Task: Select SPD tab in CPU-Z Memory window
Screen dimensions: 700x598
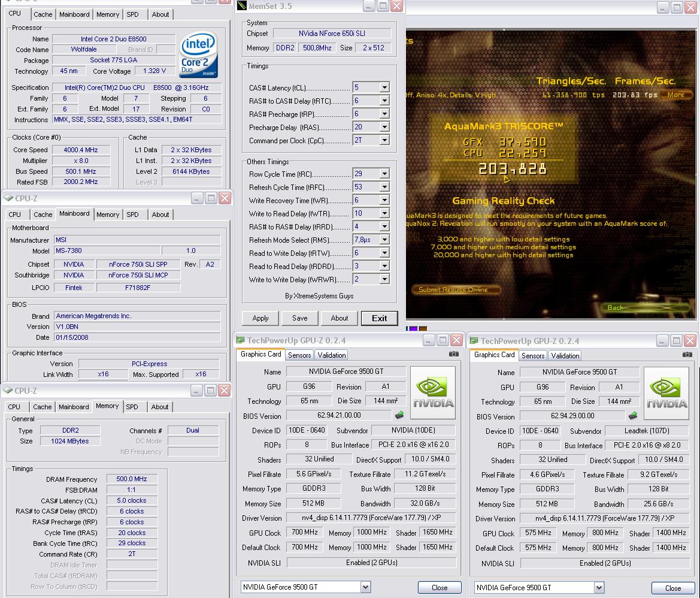Action: tap(132, 407)
